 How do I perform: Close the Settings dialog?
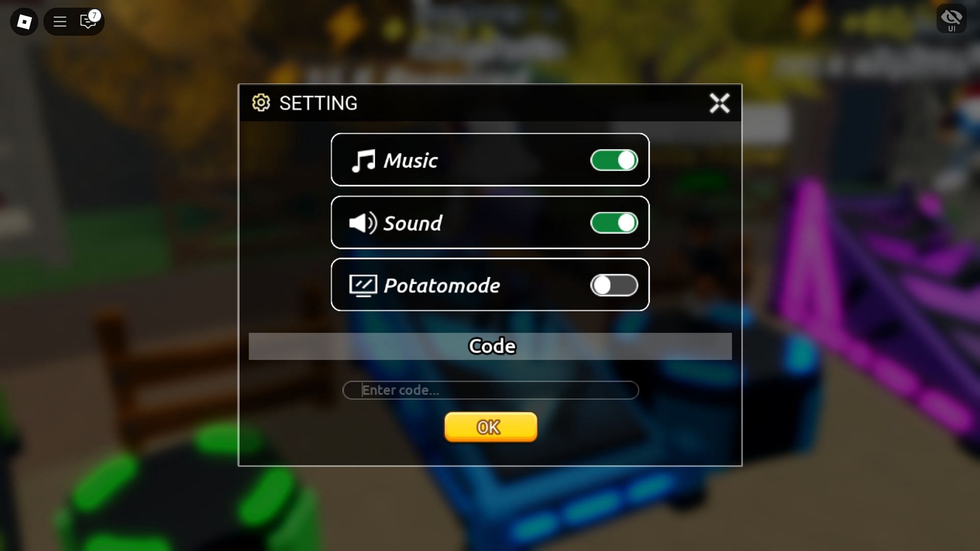point(719,102)
